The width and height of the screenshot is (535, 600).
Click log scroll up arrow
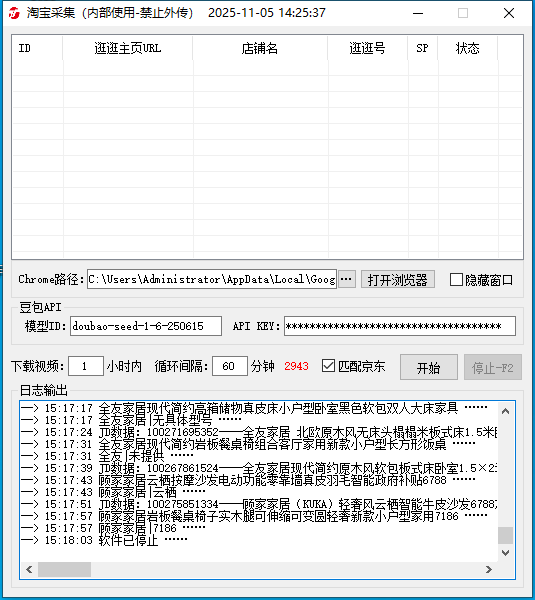[x=506, y=411]
